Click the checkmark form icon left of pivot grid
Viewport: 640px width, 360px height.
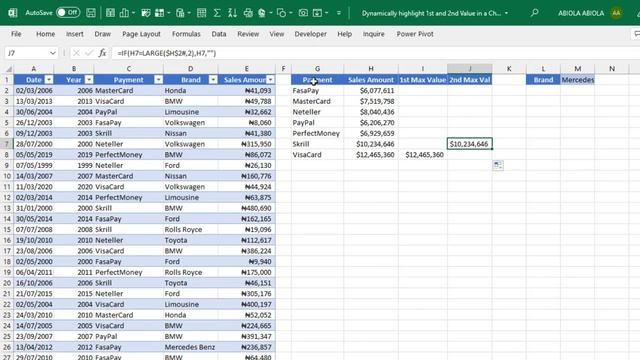(x=146, y=13)
